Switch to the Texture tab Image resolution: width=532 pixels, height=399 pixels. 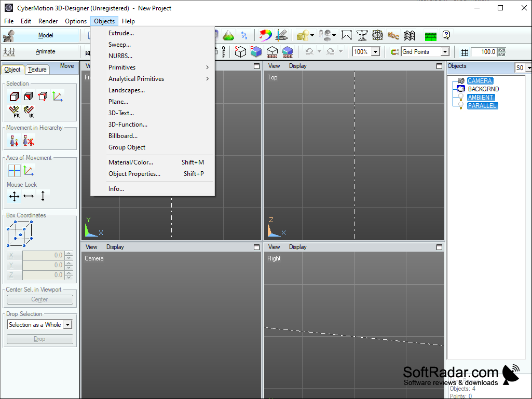(37, 70)
